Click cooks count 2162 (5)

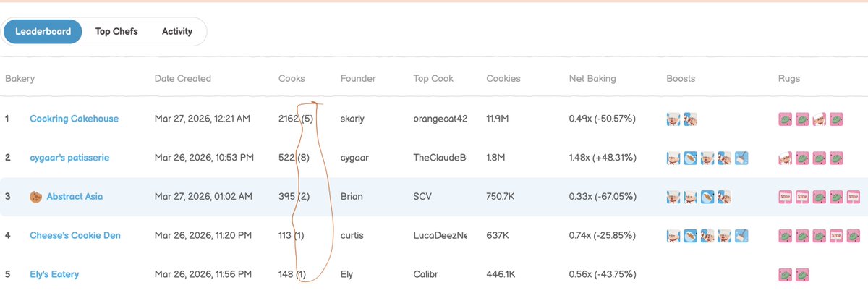click(296, 119)
